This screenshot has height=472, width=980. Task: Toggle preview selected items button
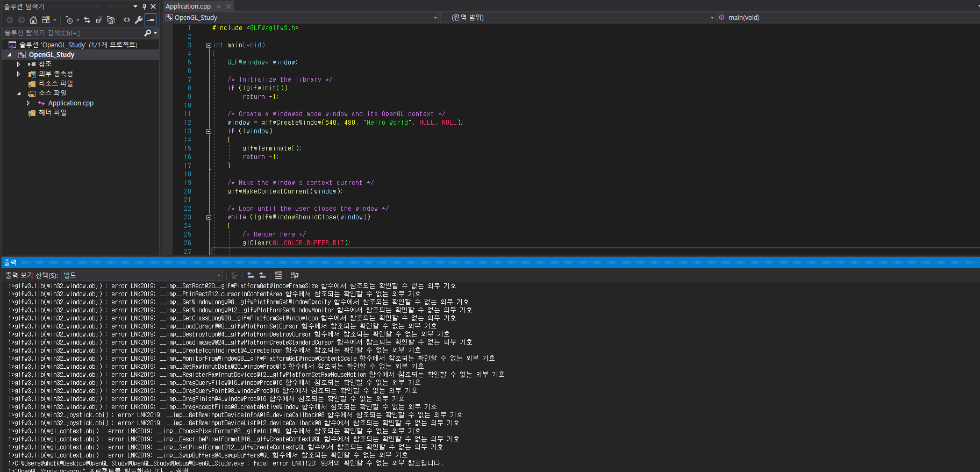pos(151,20)
